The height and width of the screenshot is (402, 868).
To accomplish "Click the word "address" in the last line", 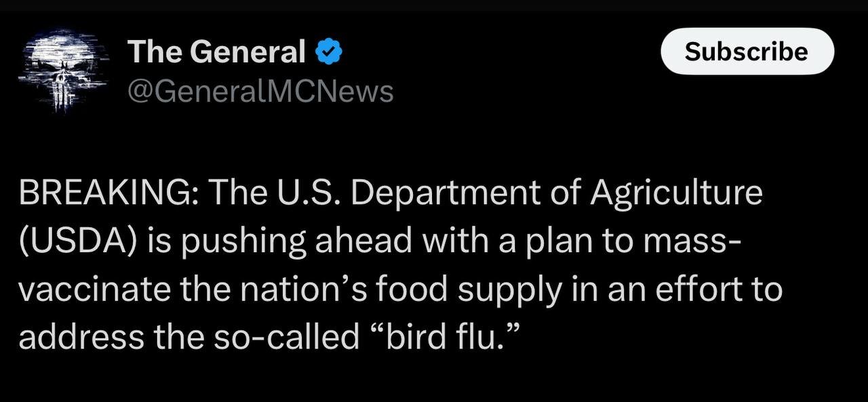I will coord(81,337).
